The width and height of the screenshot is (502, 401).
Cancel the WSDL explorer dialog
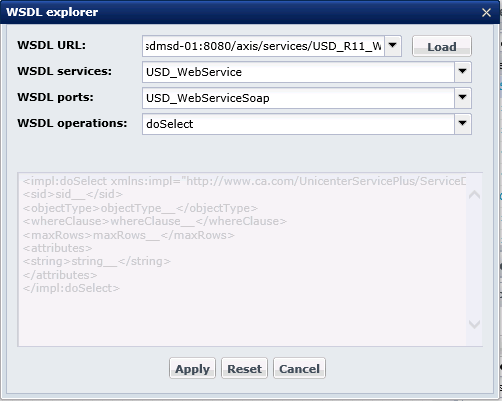pyautogui.click(x=299, y=368)
